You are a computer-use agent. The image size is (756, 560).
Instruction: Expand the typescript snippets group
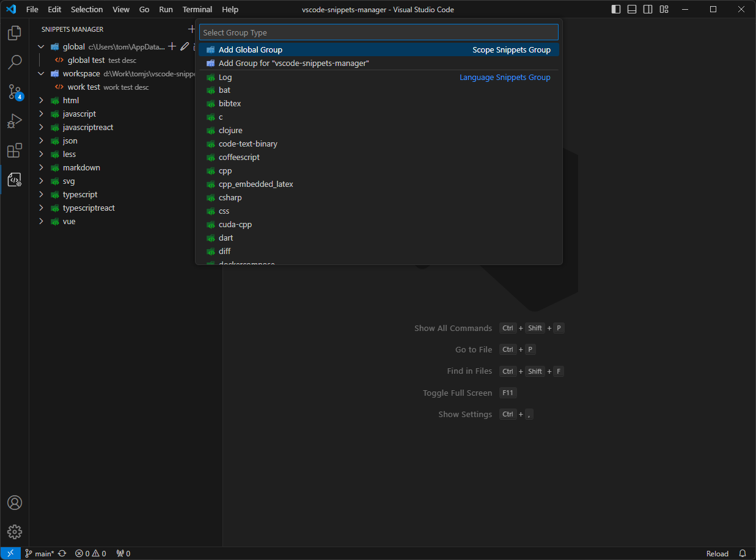pyautogui.click(x=42, y=194)
